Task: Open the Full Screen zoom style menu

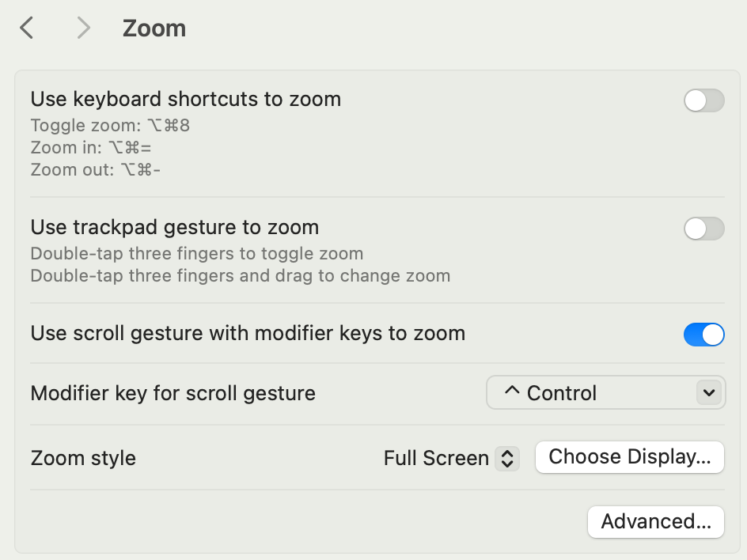Action: click(x=451, y=458)
